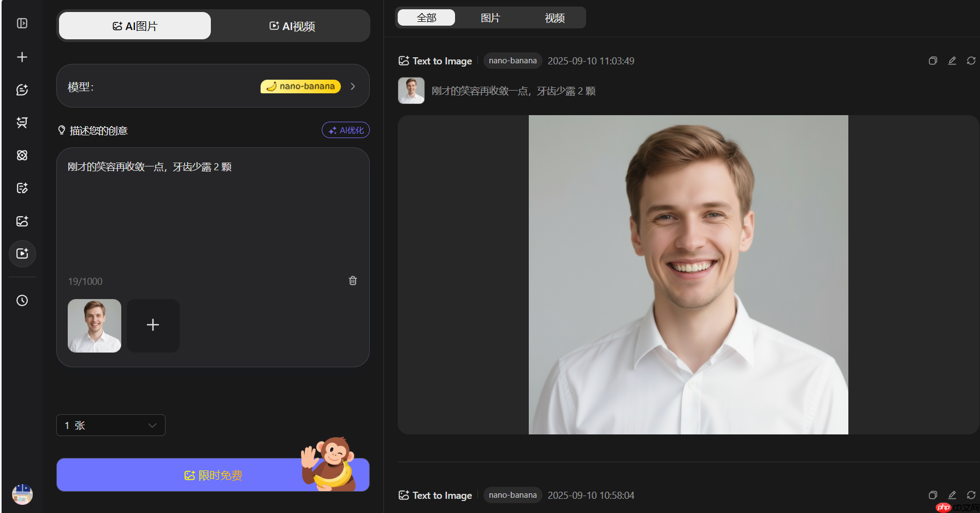
Task: Click the plus icon in sidebar
Action: coord(22,57)
